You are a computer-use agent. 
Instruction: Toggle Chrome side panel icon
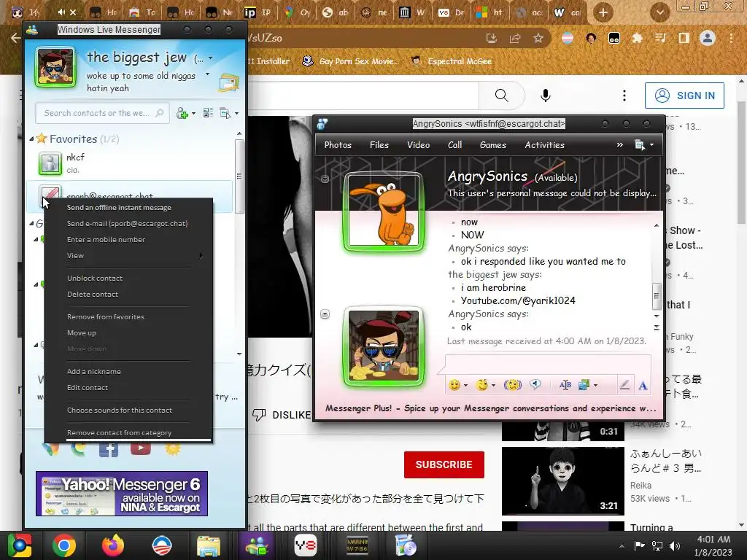[x=684, y=38]
